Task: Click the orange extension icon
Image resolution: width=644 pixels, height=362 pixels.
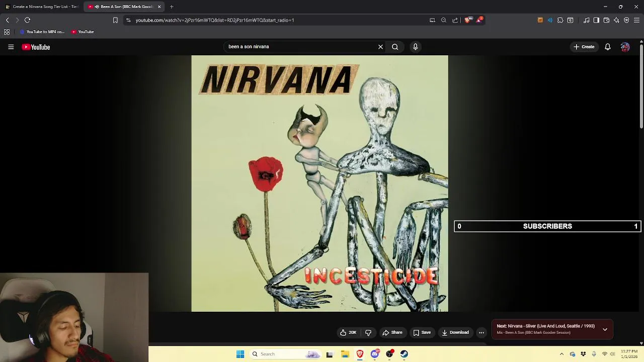Action: click(x=540, y=20)
